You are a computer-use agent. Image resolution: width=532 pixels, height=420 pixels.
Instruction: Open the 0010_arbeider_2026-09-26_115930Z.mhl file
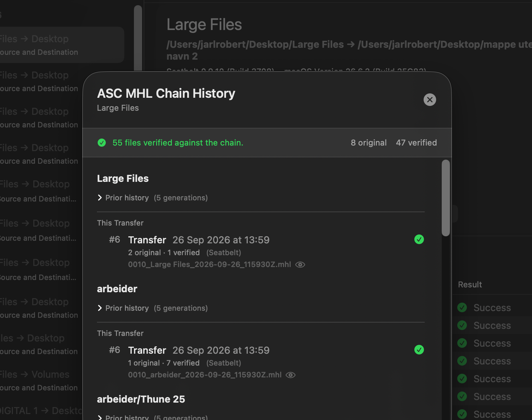tap(205, 375)
